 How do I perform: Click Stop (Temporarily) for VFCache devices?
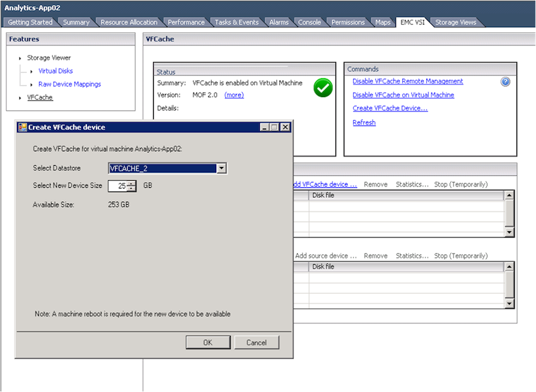click(x=461, y=185)
